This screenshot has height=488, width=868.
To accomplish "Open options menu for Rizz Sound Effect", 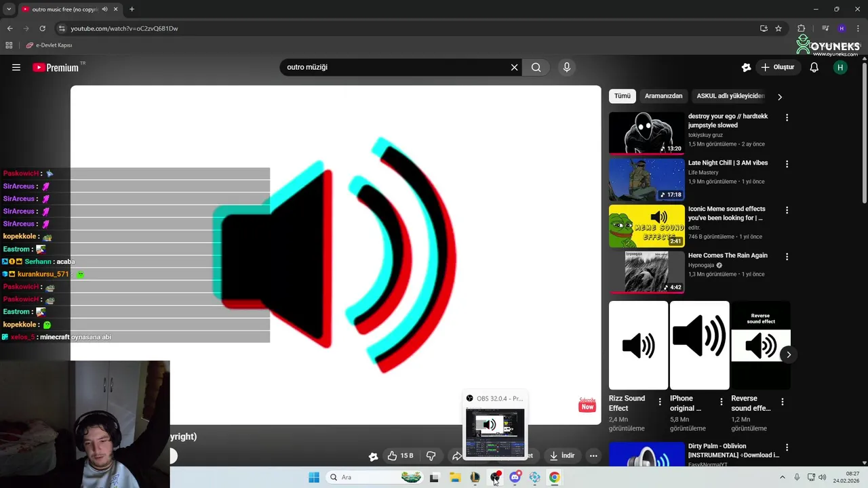I will [x=660, y=402].
